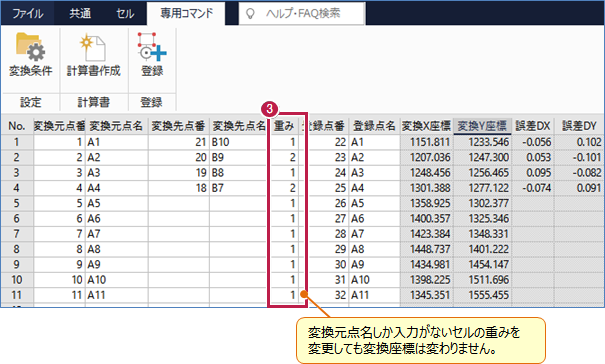Image resolution: width=605 pixels, height=364 pixels.
Task: Click the destination point name B10 cell
Action: pyautogui.click(x=238, y=142)
